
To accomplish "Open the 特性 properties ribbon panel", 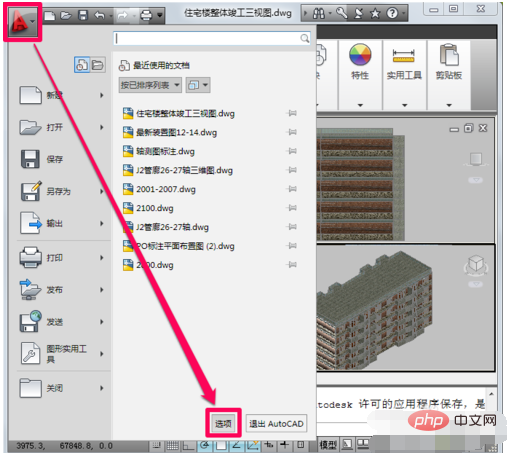I will 360,62.
